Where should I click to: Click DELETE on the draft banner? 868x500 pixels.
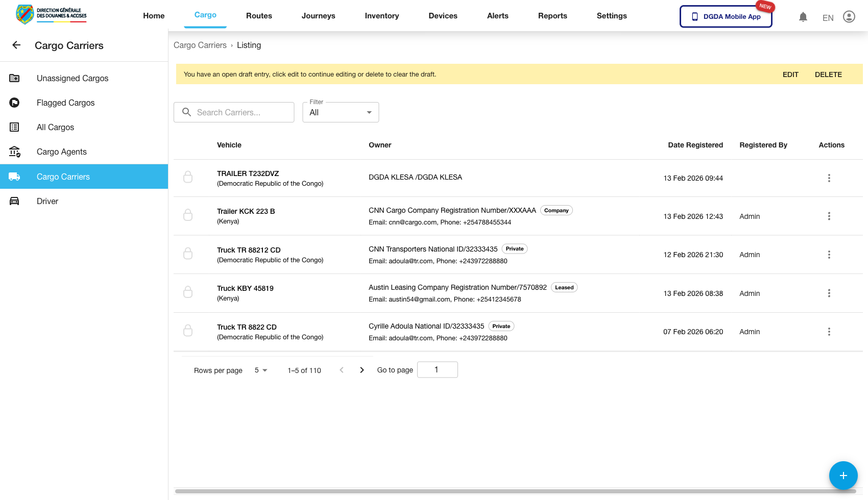tap(828, 74)
